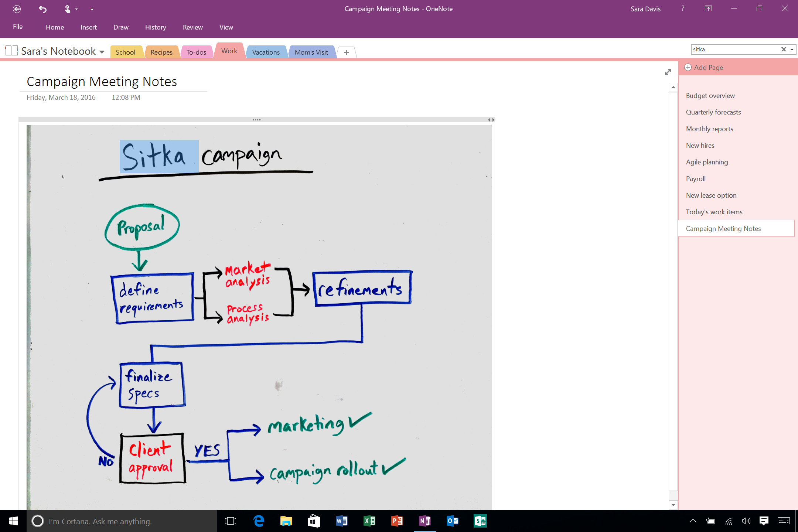The width and height of the screenshot is (798, 532).
Task: Click the Cortana search box
Action: [122, 521]
